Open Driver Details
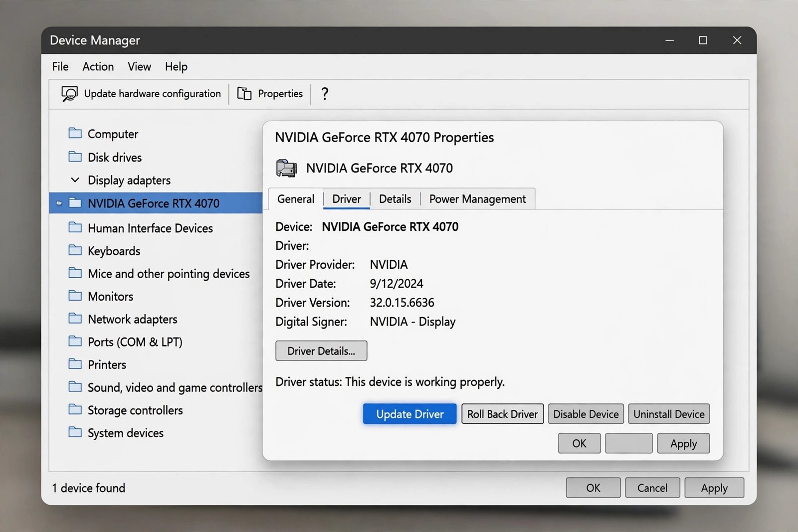This screenshot has height=532, width=798. (x=321, y=351)
